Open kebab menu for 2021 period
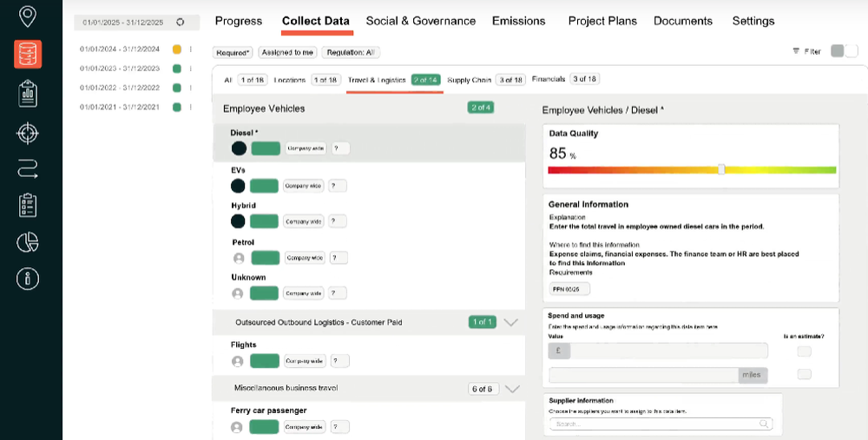The height and width of the screenshot is (440, 868). coord(190,108)
